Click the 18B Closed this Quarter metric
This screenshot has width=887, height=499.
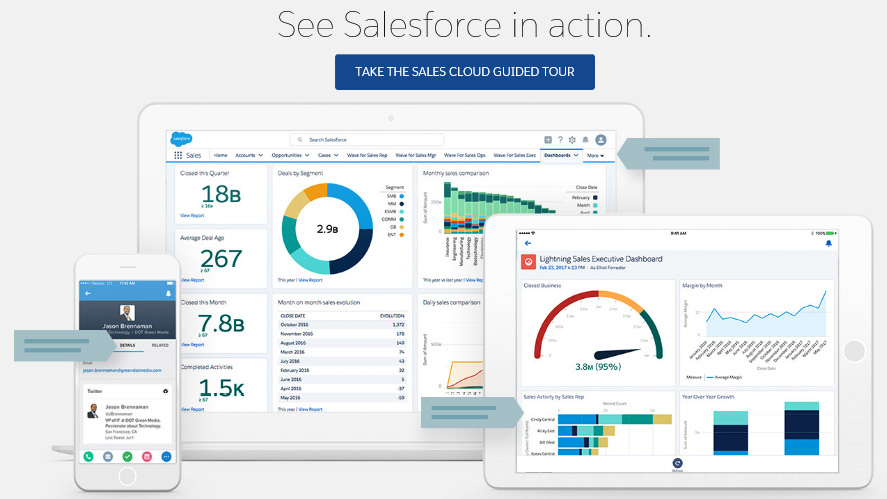[x=221, y=194]
